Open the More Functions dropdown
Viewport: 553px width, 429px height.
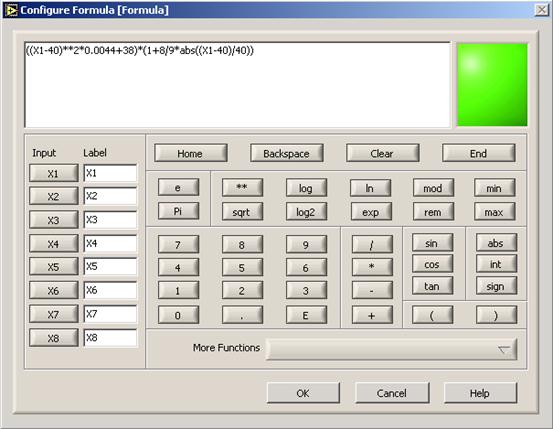(x=392, y=349)
